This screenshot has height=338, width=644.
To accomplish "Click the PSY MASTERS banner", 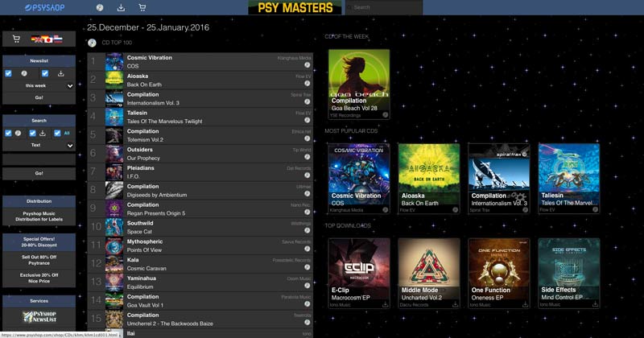I will point(295,7).
